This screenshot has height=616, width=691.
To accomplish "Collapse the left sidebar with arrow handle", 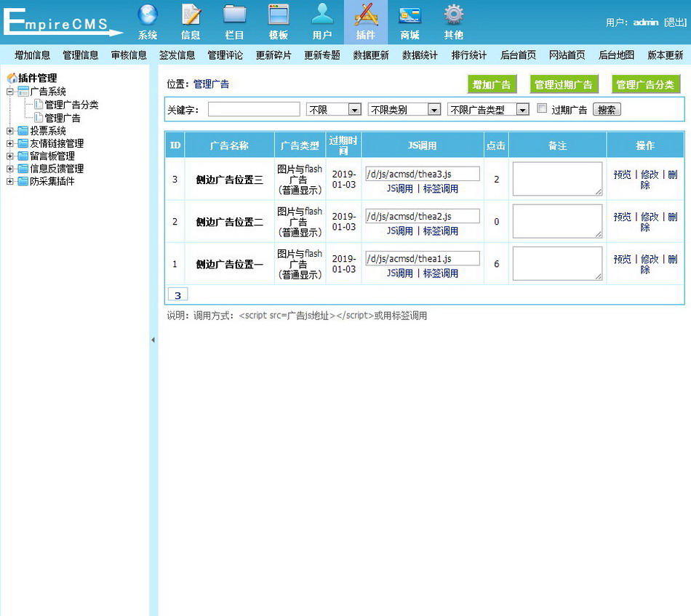I will point(153,340).
